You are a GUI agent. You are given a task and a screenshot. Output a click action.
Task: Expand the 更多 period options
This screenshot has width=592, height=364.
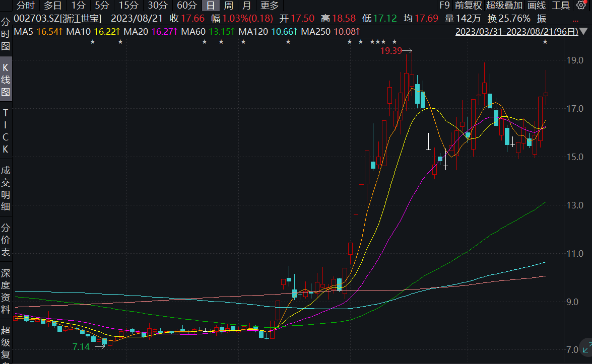click(270, 6)
